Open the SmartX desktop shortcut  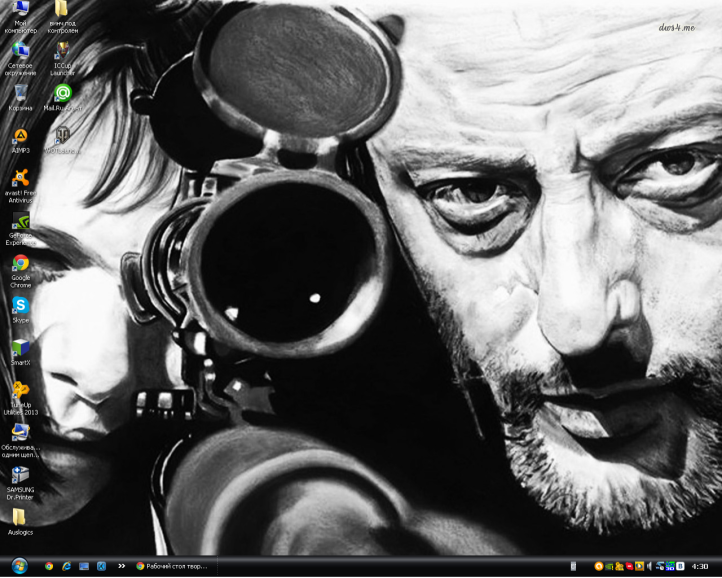click(20, 352)
